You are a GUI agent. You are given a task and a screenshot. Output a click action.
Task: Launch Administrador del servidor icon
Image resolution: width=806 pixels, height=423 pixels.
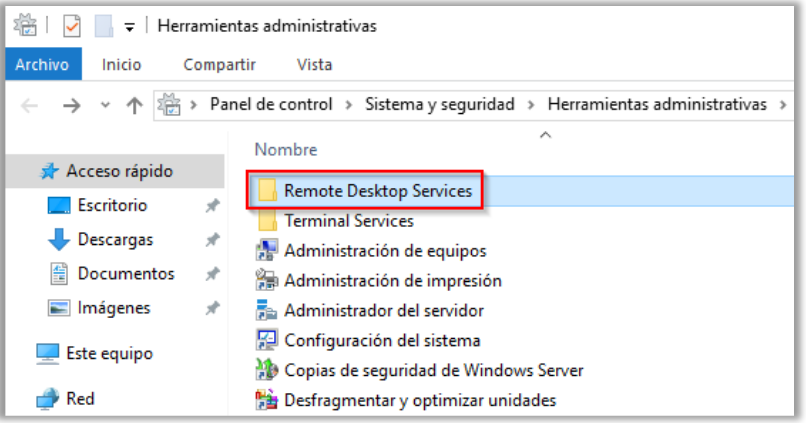[266, 310]
